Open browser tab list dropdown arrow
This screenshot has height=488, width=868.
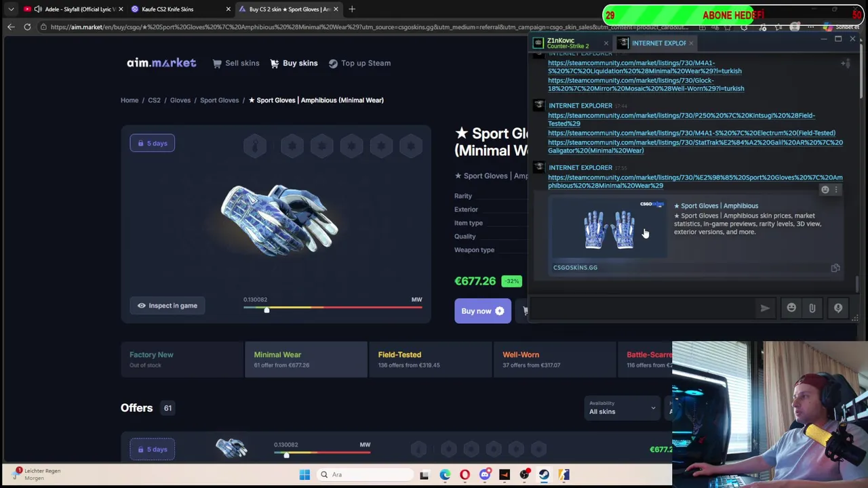coord(11,9)
